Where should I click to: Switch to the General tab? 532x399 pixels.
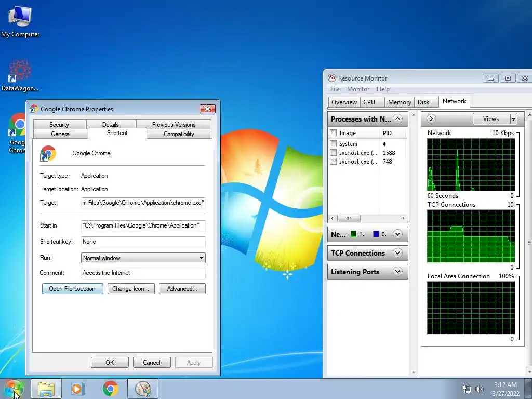61,134
